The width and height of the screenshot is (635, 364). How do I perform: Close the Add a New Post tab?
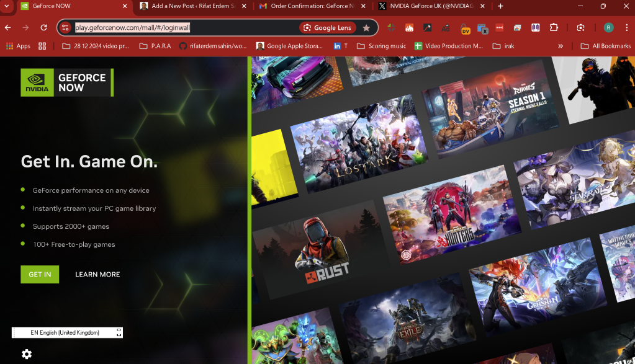click(x=244, y=6)
